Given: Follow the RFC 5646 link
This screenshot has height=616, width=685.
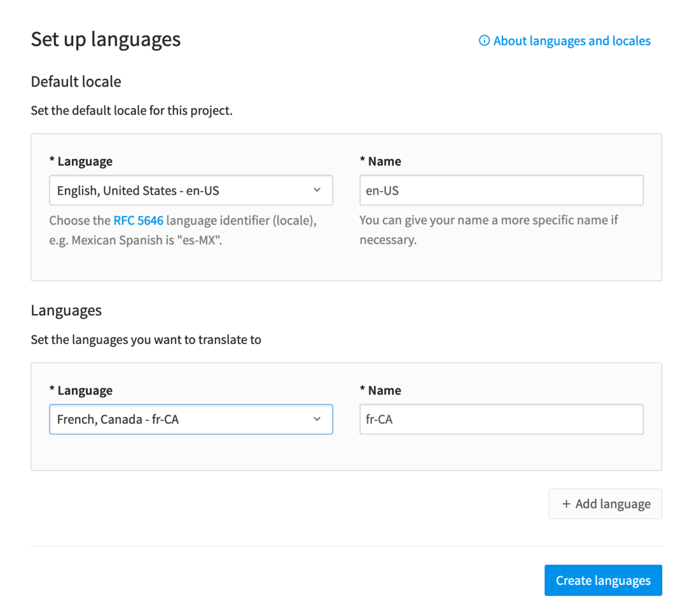Looking at the screenshot, I should 138,220.
